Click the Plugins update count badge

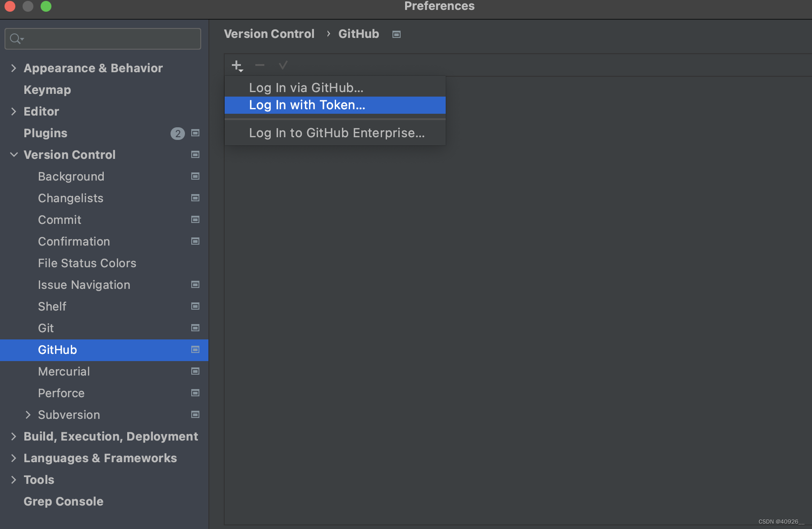[178, 134]
